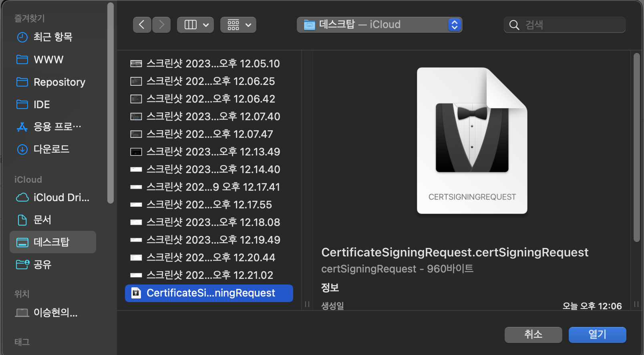Select the CertificateSi...ningRequest file row
This screenshot has width=644, height=355.
[209, 293]
